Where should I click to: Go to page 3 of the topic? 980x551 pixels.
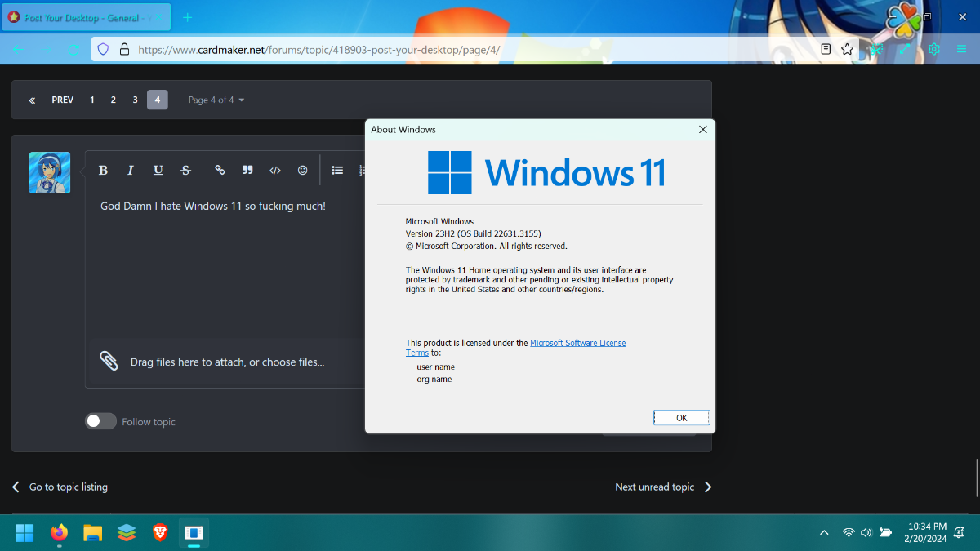tap(136, 100)
